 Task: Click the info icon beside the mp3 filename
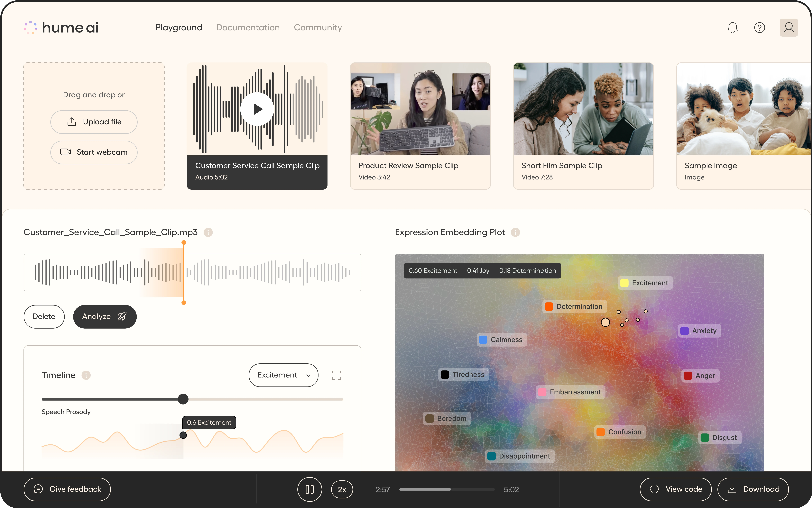(208, 232)
